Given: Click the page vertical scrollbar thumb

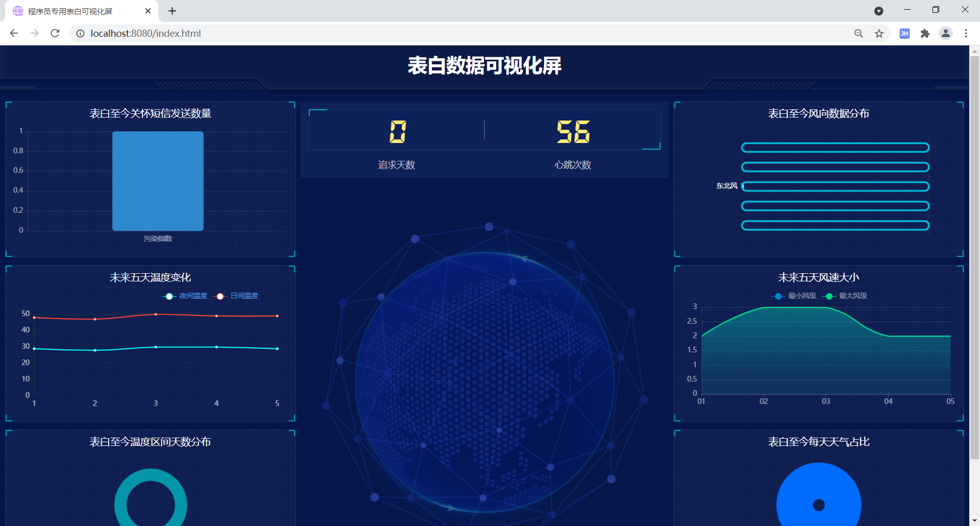Looking at the screenshot, I should tap(974, 258).
